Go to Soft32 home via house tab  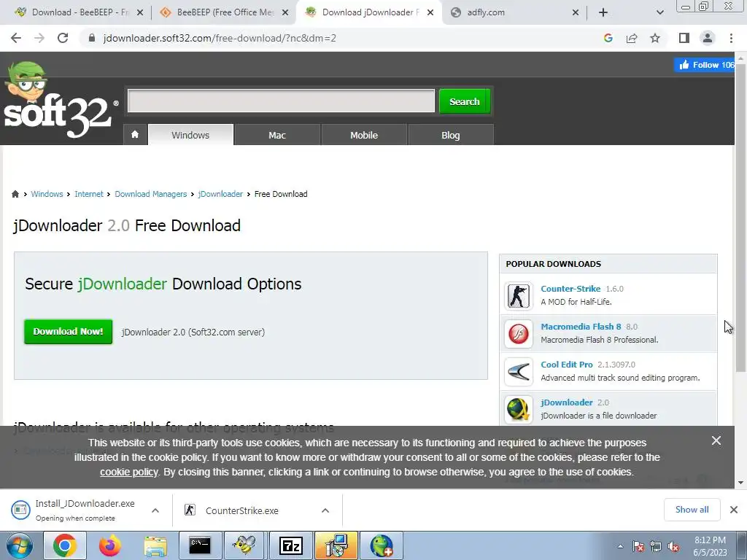pyautogui.click(x=135, y=135)
